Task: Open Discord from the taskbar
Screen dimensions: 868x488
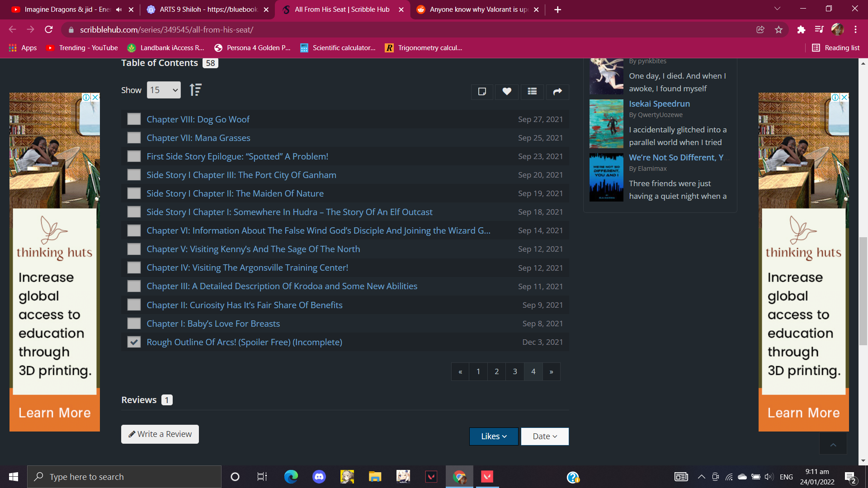Action: point(319,477)
